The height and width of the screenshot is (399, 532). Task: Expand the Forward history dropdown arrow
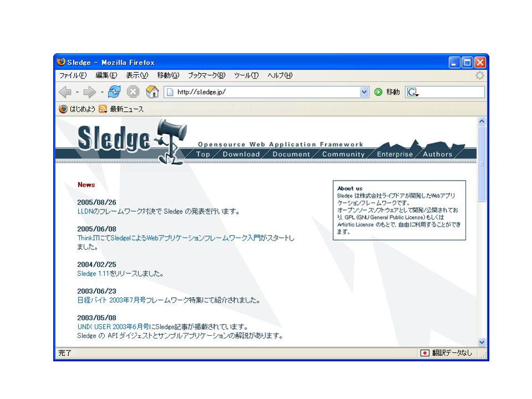(x=102, y=93)
